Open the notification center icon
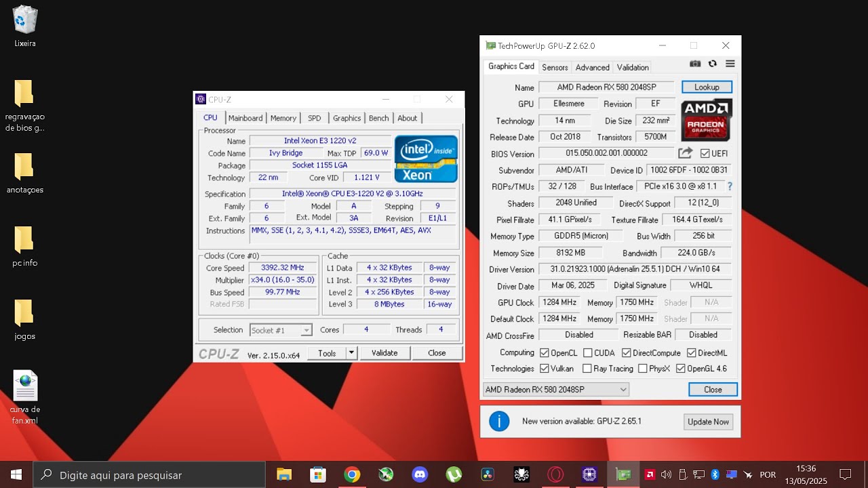The image size is (868, 488). coord(845,474)
